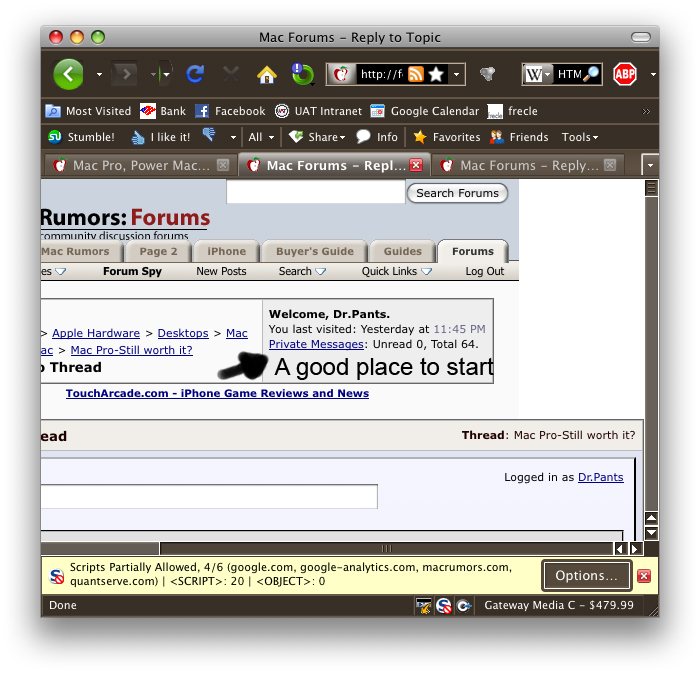Click the MacRumors apple site icon in URL bar
The width and height of the screenshot is (700, 673).
coord(342,74)
